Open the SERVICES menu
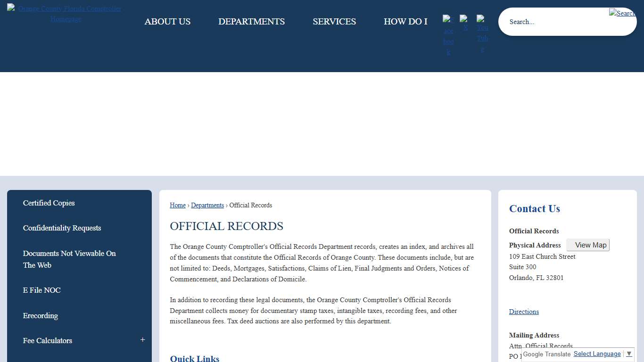Screen dimensions: 644x362 pyautogui.click(x=334, y=21)
